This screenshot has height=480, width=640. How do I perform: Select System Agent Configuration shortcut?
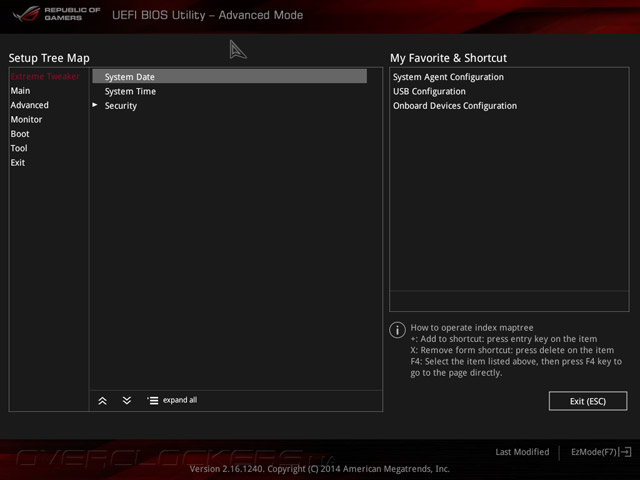coord(448,77)
